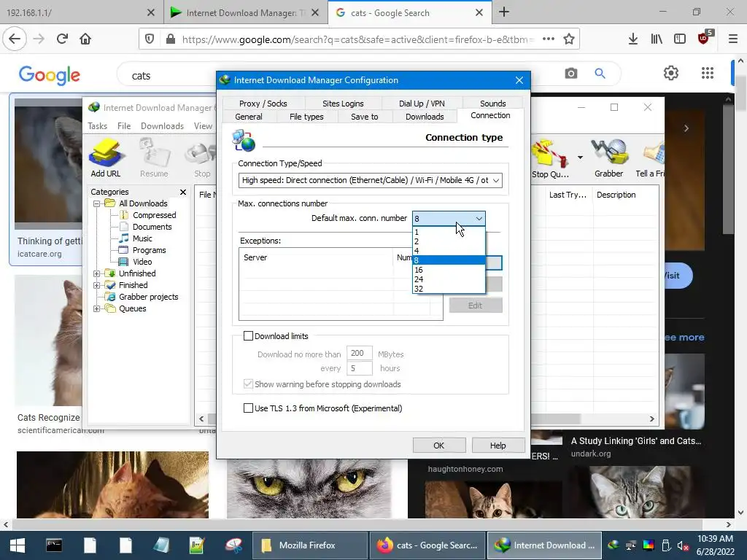Open Windows Start button
The image size is (747, 560).
(x=18, y=545)
